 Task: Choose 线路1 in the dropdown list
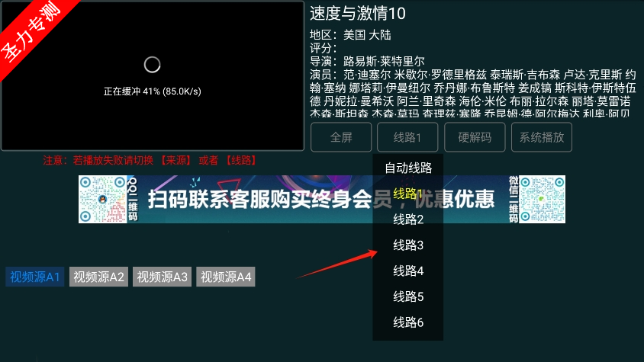coord(407,194)
